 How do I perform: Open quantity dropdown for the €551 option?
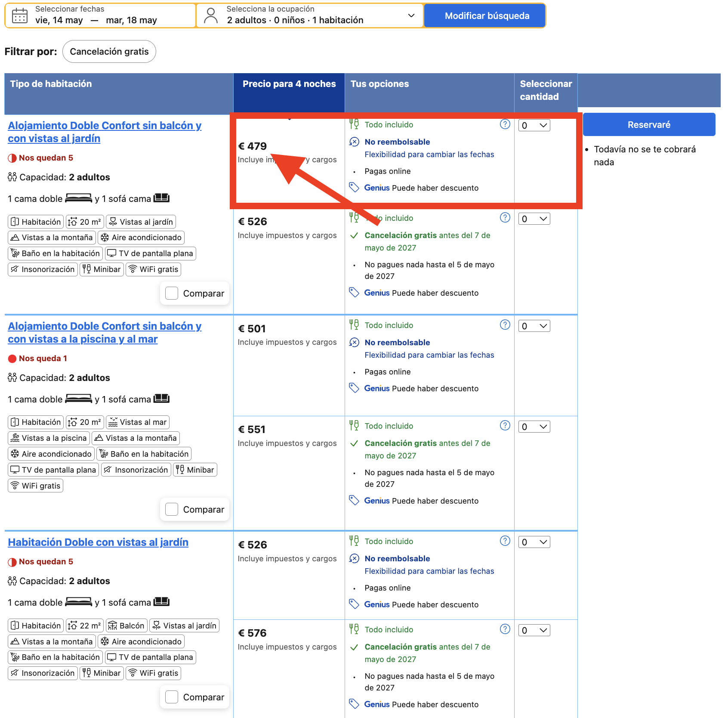click(x=534, y=427)
